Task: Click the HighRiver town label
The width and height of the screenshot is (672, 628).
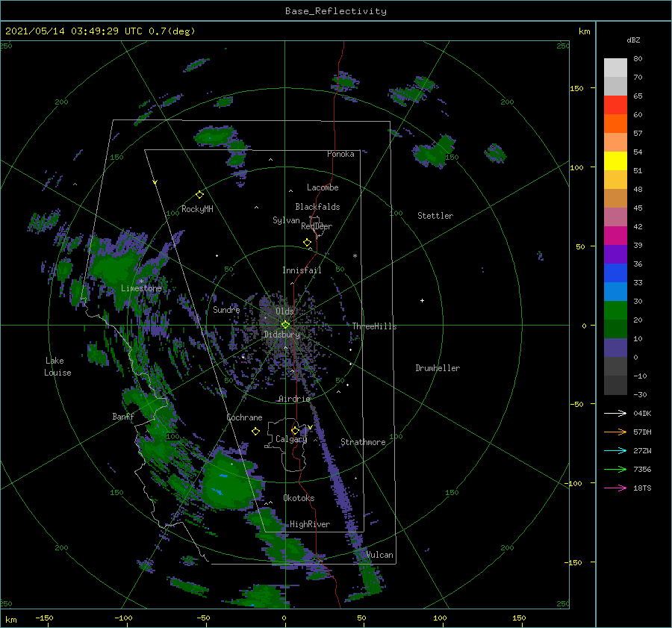Action: click(x=310, y=524)
